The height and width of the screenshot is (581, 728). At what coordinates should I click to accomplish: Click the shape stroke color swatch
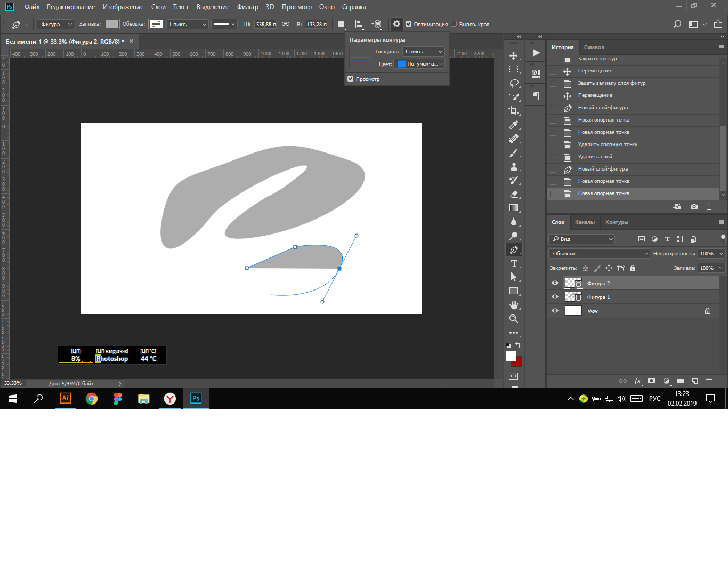tap(156, 24)
